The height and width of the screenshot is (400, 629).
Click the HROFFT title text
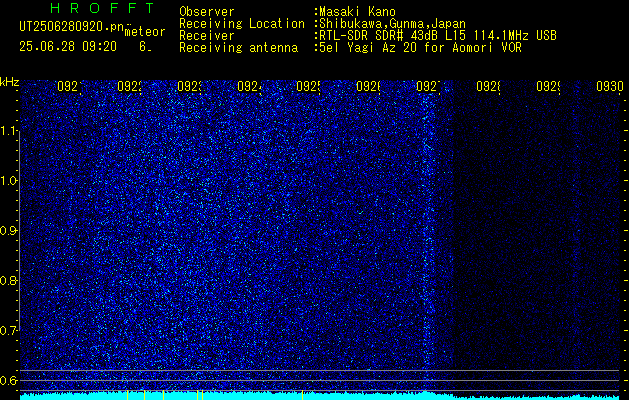click(102, 8)
